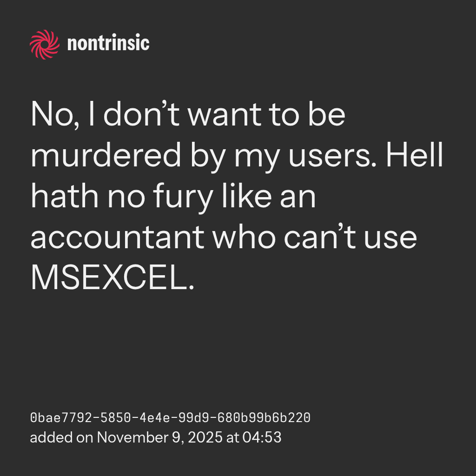The height and width of the screenshot is (476, 476).
Task: Click the timestamp "04:53"
Action: pos(262,437)
